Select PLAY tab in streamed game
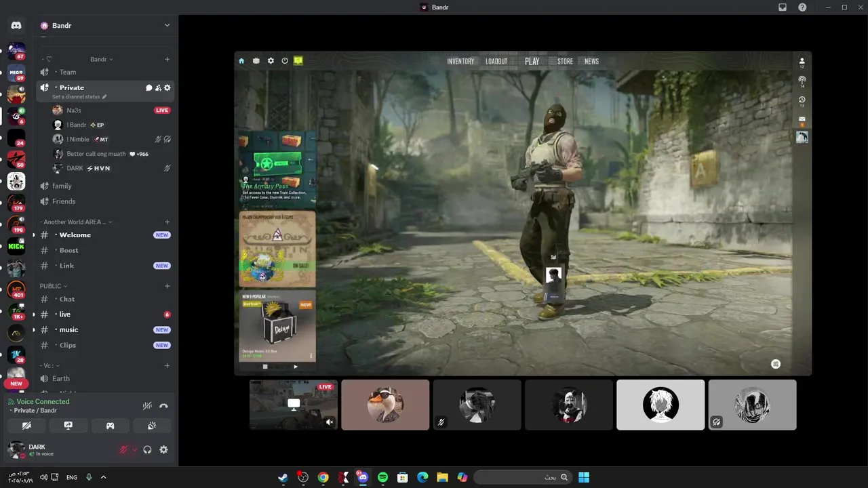 [x=532, y=61]
